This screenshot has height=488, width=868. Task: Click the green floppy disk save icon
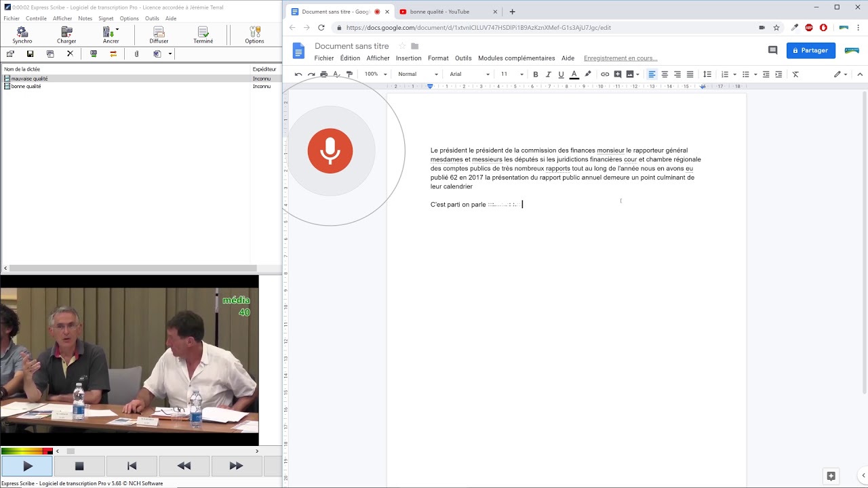[x=30, y=54]
